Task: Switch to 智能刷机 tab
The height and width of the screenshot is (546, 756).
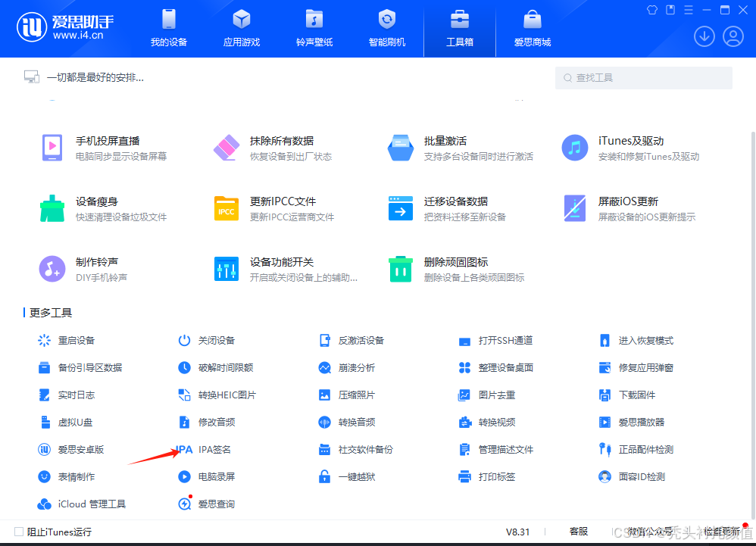Action: [x=387, y=28]
